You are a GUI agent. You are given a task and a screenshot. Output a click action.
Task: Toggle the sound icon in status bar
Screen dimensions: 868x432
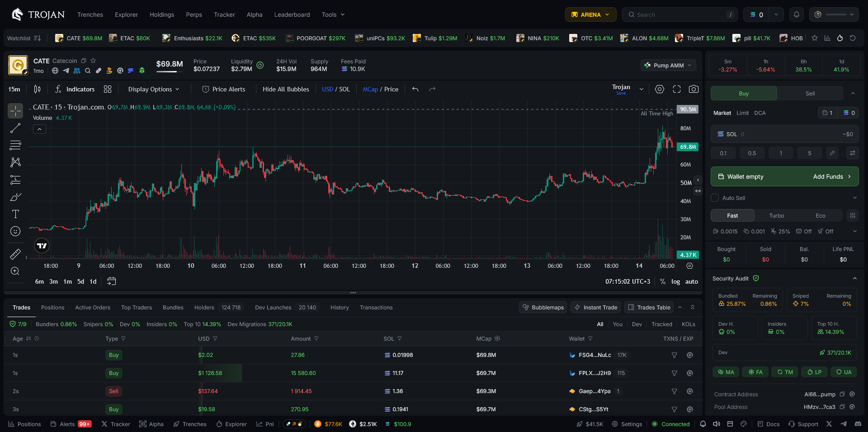coord(717,424)
